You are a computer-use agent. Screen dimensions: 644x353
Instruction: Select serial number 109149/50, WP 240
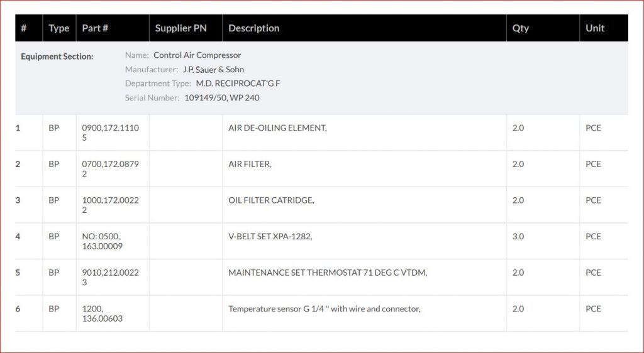click(x=221, y=98)
